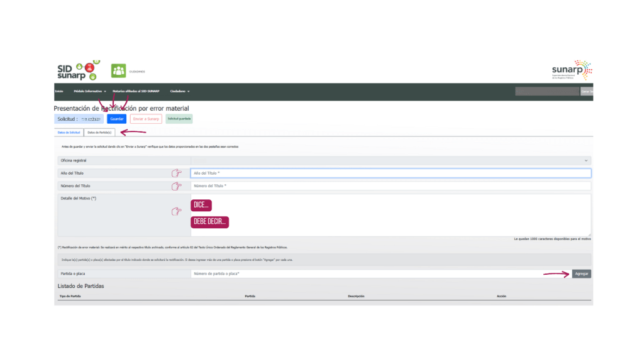Click the Cerrar Sesión button
Screen dimensions: 644x364
[587, 92]
